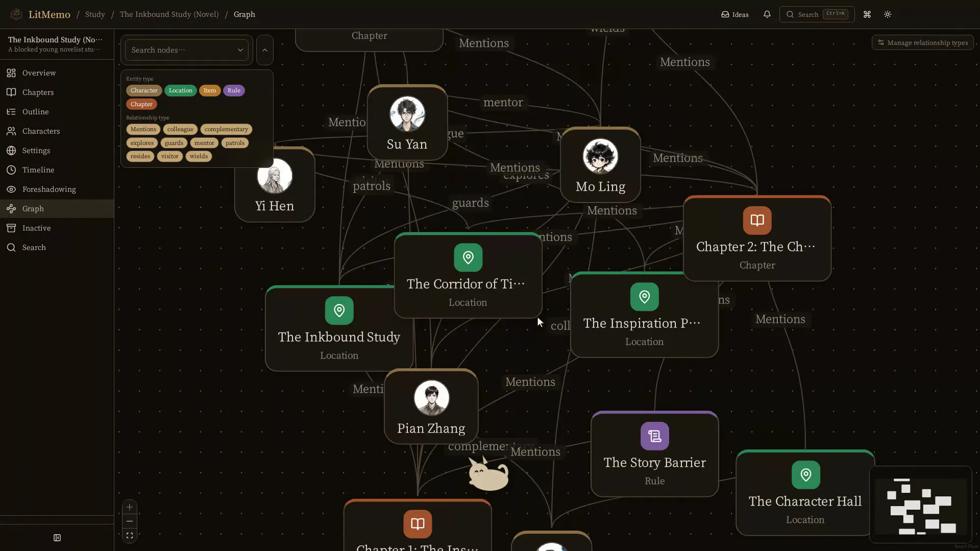Open the Chapters page

[x=57, y=92]
